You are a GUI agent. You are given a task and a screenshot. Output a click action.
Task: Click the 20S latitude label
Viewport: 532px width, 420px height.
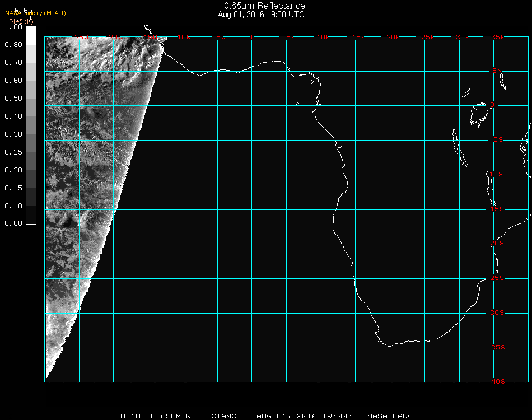tap(497, 244)
